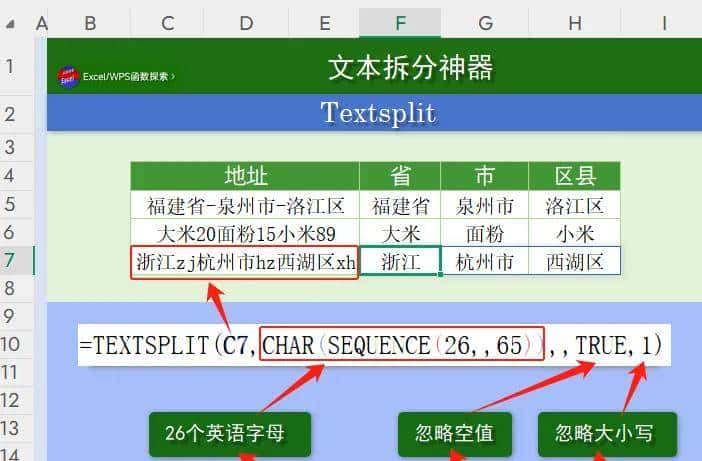Select cell 浙江zj杭州市hz西湖区xh
702x461 pixels.
(x=245, y=262)
